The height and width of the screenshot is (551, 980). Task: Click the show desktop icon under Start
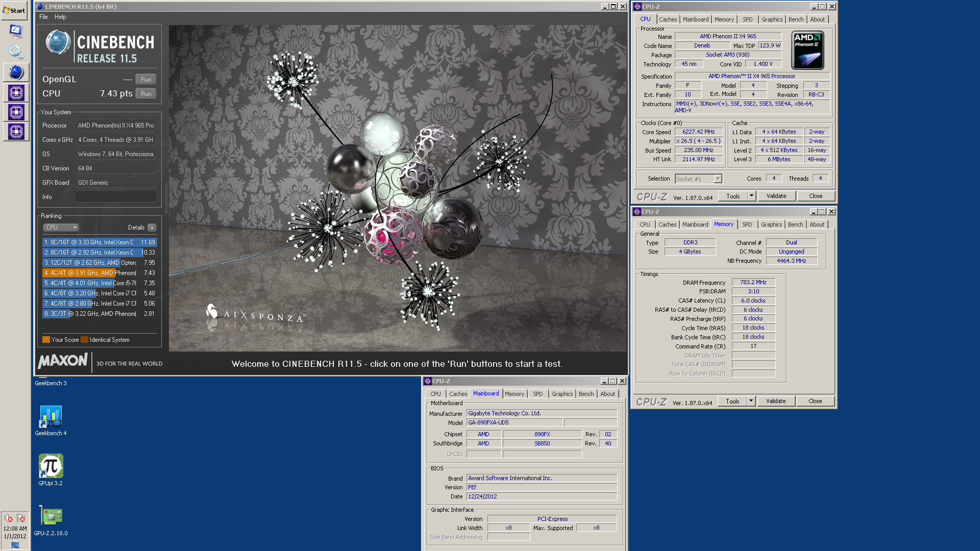click(16, 31)
